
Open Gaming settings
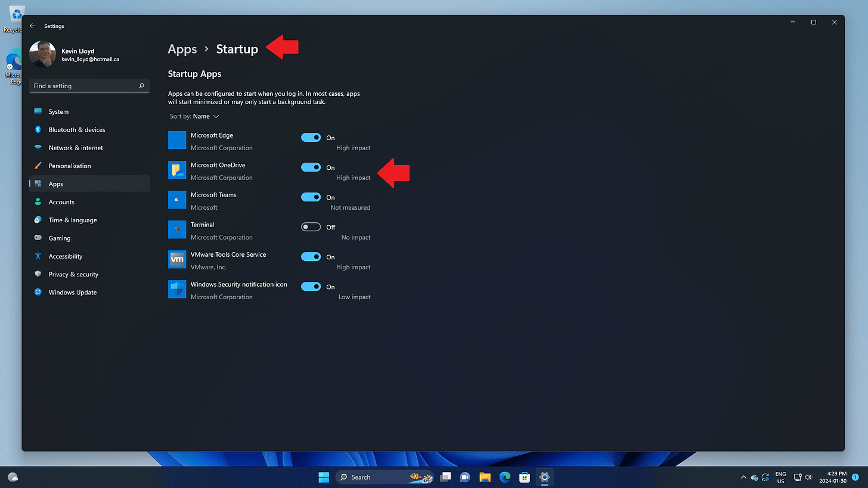(58, 238)
